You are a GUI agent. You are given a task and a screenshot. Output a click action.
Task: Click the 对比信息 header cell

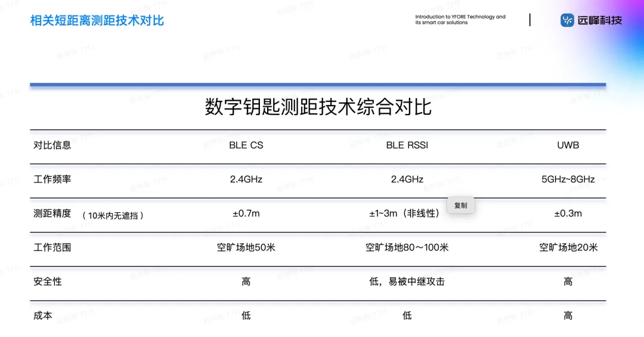(x=52, y=145)
